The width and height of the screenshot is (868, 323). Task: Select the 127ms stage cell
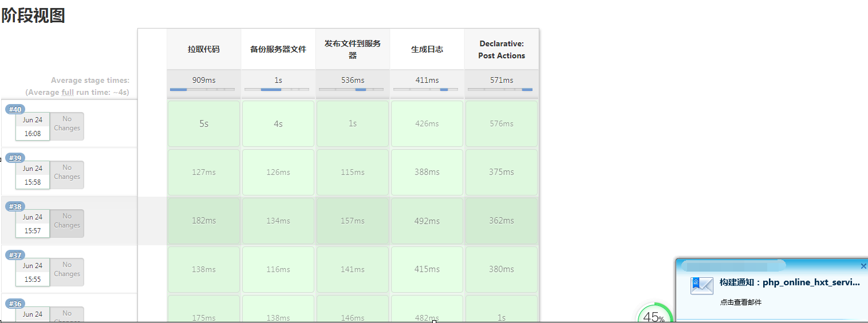pos(204,172)
